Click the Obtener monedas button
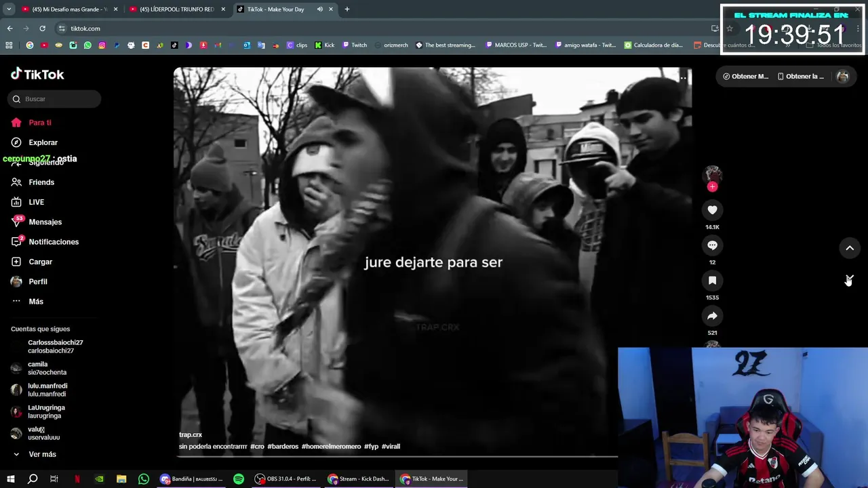Screen dimensions: 868x488 [746, 77]
